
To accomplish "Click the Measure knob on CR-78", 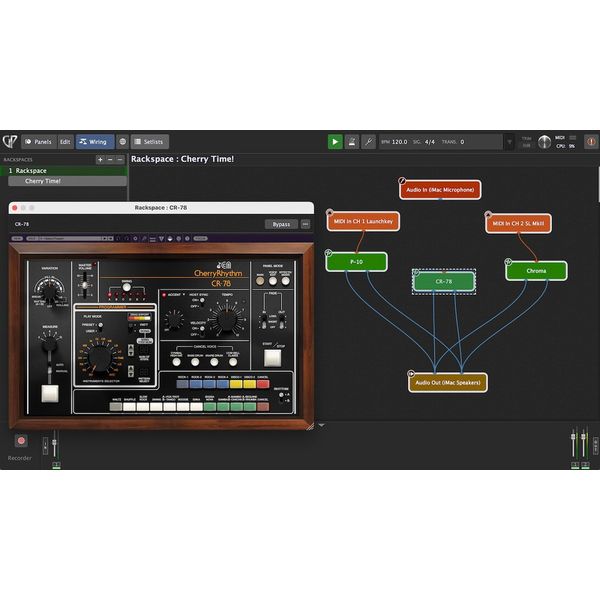I will [49, 344].
